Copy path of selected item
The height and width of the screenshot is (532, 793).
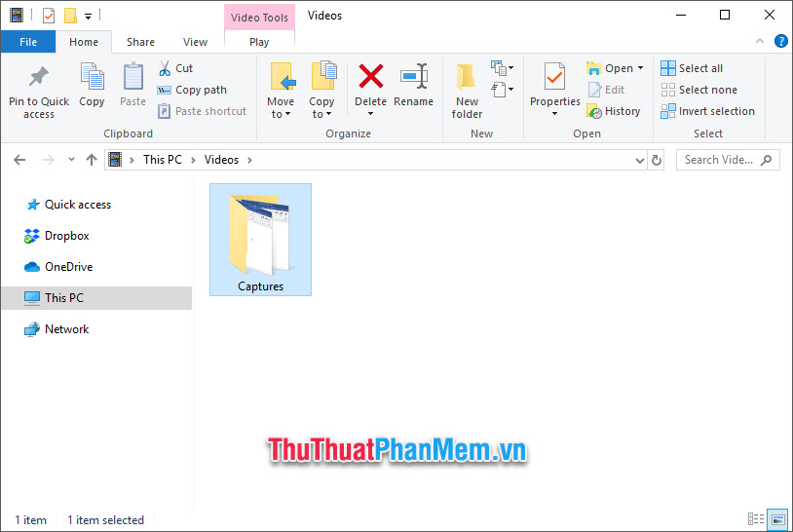(192, 90)
